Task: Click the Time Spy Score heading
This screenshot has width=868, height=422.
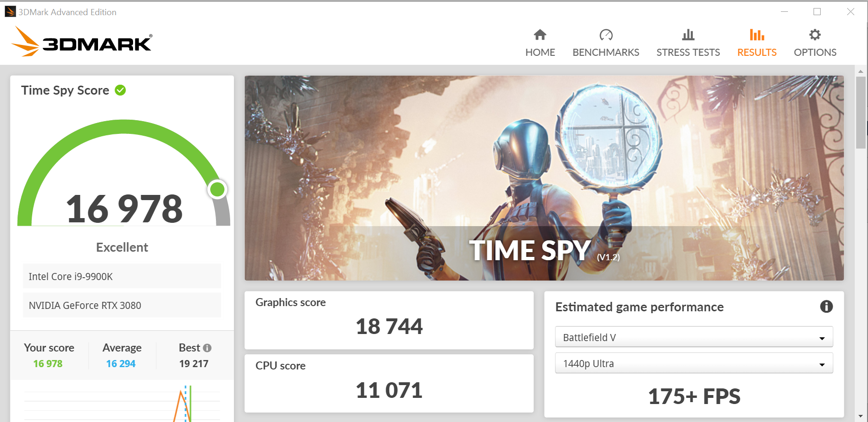Action: tap(65, 90)
